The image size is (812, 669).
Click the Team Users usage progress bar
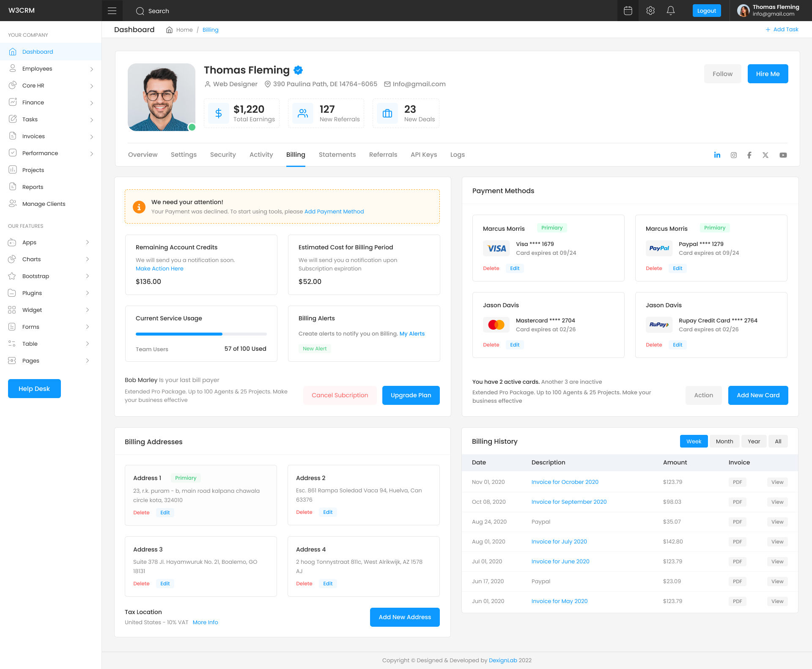click(201, 334)
